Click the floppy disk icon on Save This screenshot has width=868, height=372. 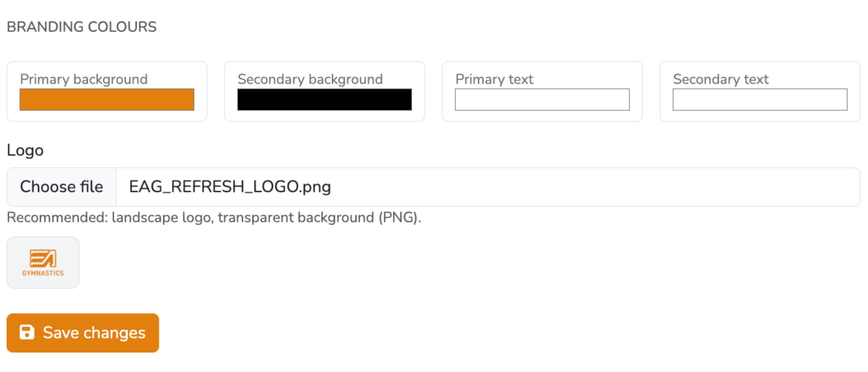click(x=27, y=332)
